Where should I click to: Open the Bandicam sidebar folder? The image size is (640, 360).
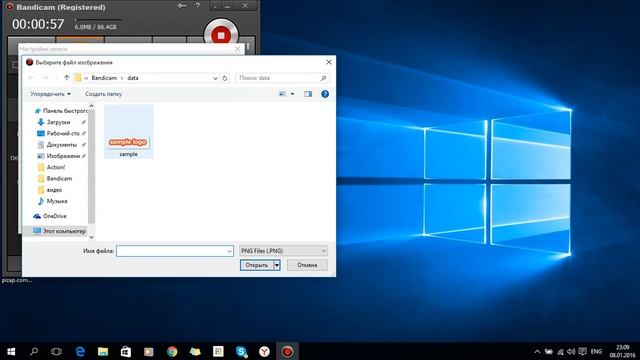coord(59,178)
